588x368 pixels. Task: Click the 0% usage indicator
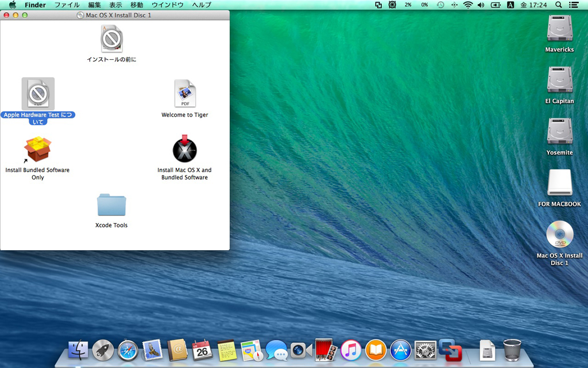[424, 5]
